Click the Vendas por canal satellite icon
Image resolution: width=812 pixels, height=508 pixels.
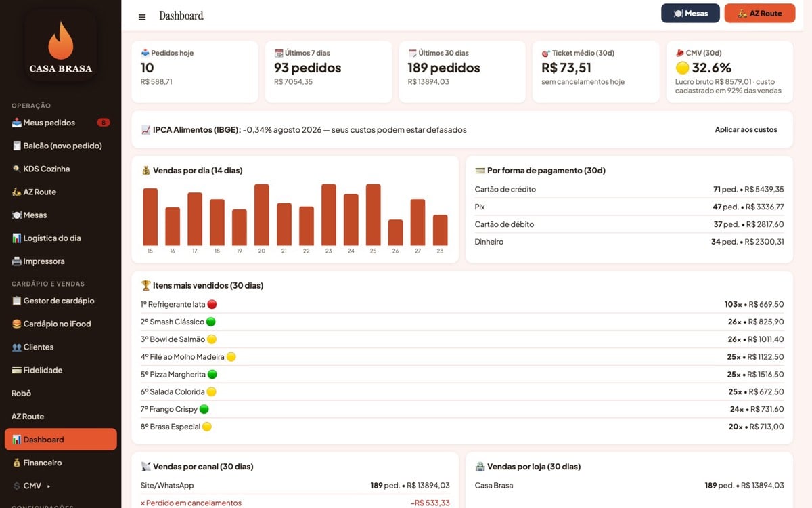tap(145, 467)
